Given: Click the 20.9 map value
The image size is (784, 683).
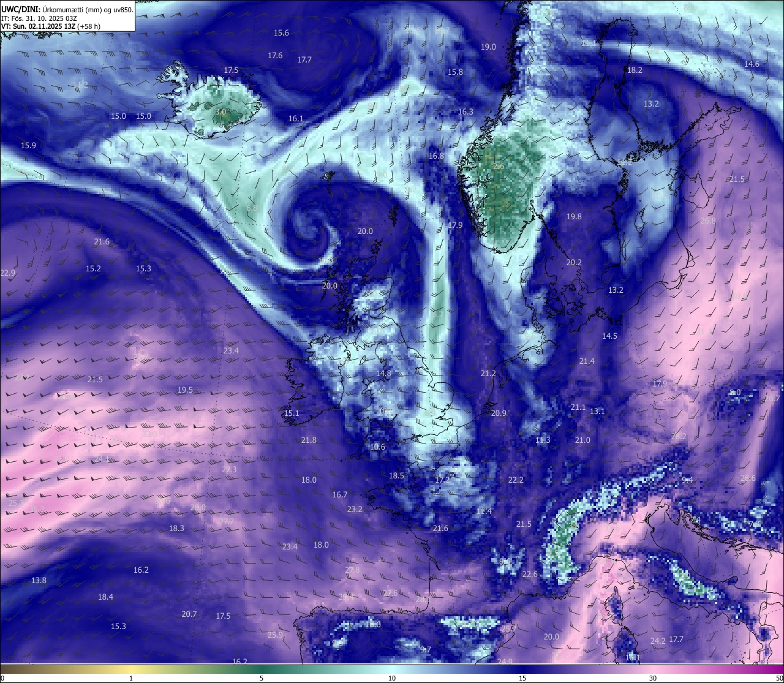Looking at the screenshot, I should tap(499, 413).
